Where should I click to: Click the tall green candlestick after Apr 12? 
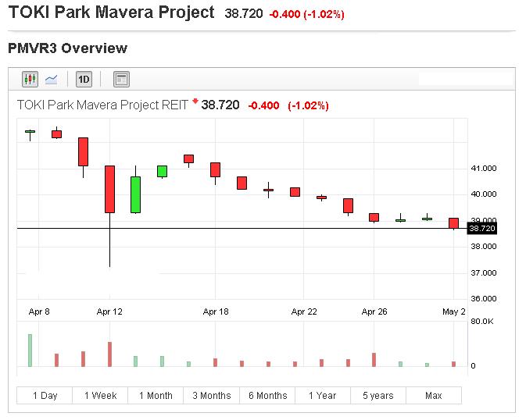point(135,194)
